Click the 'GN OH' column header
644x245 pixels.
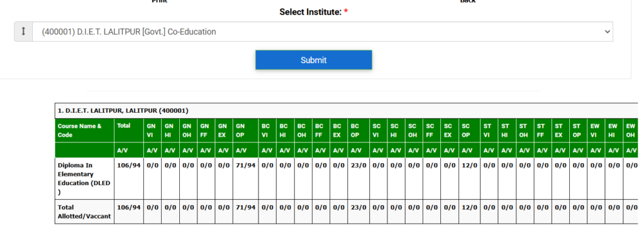click(x=188, y=130)
